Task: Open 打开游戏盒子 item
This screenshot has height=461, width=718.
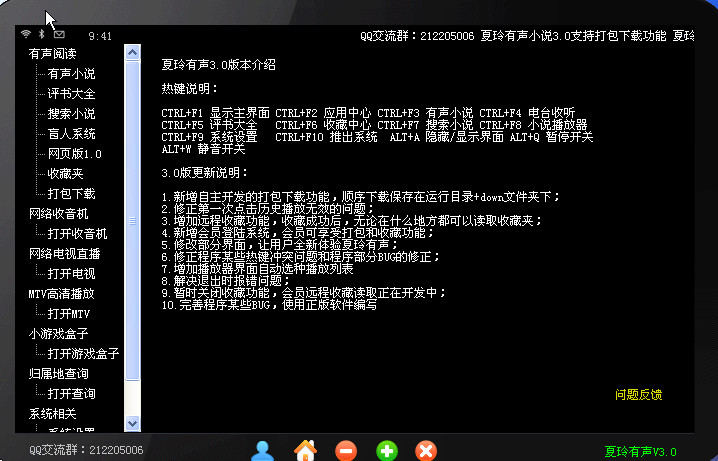Action: tap(83, 354)
